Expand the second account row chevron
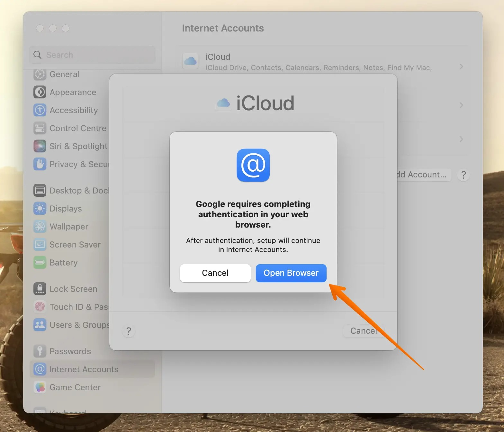 tap(461, 105)
